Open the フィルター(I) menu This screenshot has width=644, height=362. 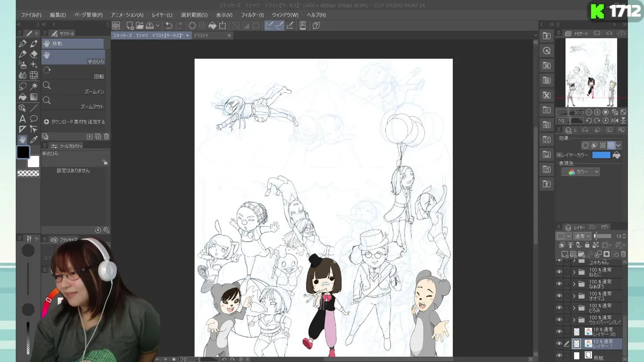[x=252, y=15]
